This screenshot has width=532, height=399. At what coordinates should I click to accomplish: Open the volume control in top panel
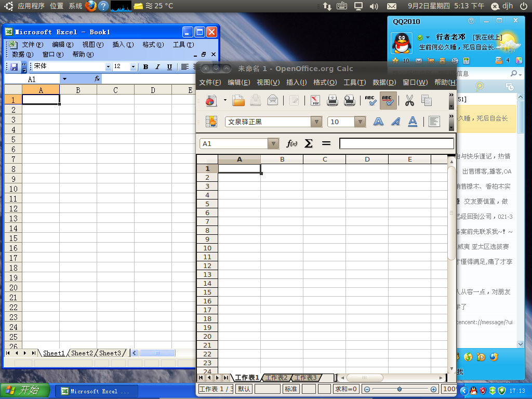click(x=374, y=6)
